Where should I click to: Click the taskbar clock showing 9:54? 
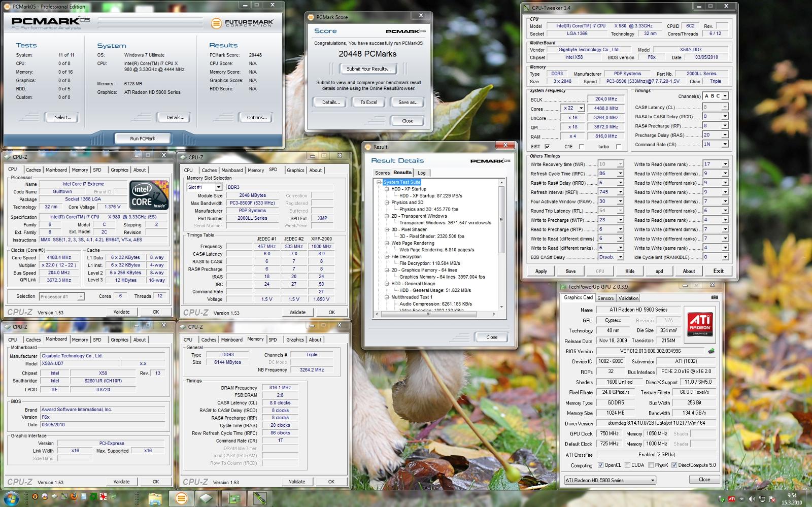click(x=792, y=498)
